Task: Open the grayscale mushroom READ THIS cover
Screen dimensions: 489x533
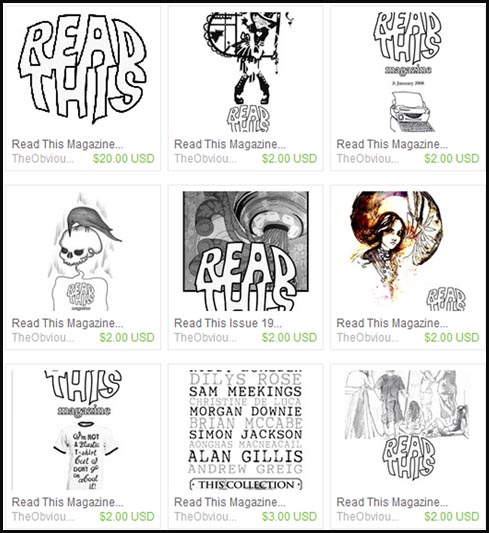Action: (245, 251)
